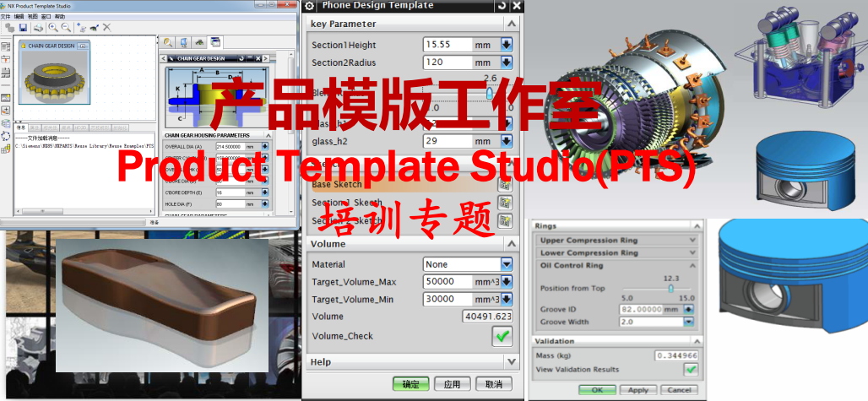Toggle the Volume_Check green checkmark

502,336
